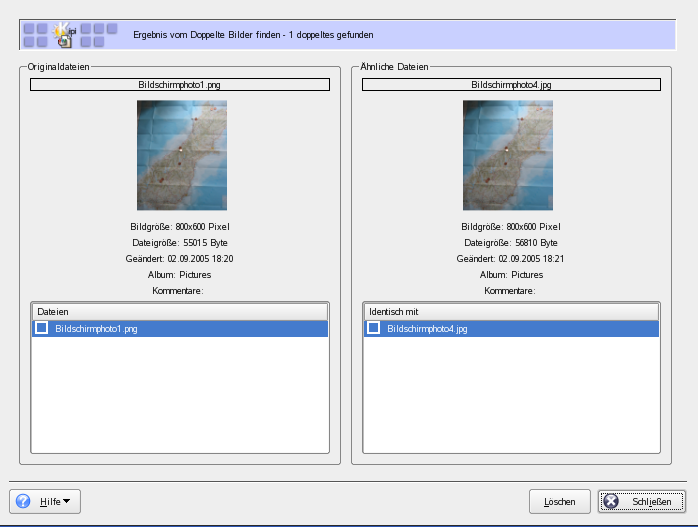Open the Hilfe dropdown arrow
698x527 pixels.
tap(67, 501)
